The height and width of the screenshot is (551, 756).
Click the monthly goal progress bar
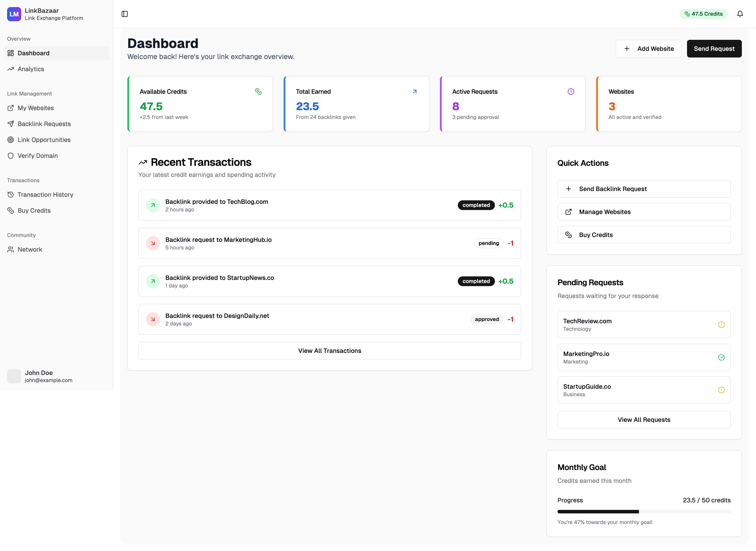[x=644, y=512]
